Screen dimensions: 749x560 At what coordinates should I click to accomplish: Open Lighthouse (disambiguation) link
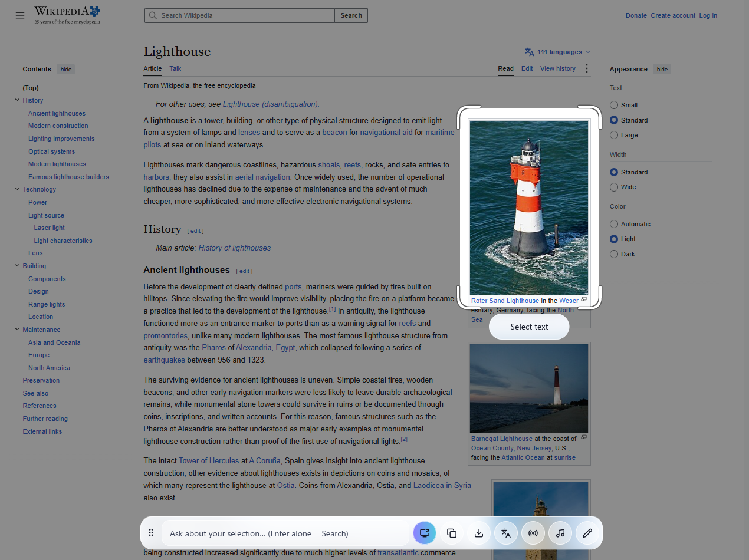270,104
